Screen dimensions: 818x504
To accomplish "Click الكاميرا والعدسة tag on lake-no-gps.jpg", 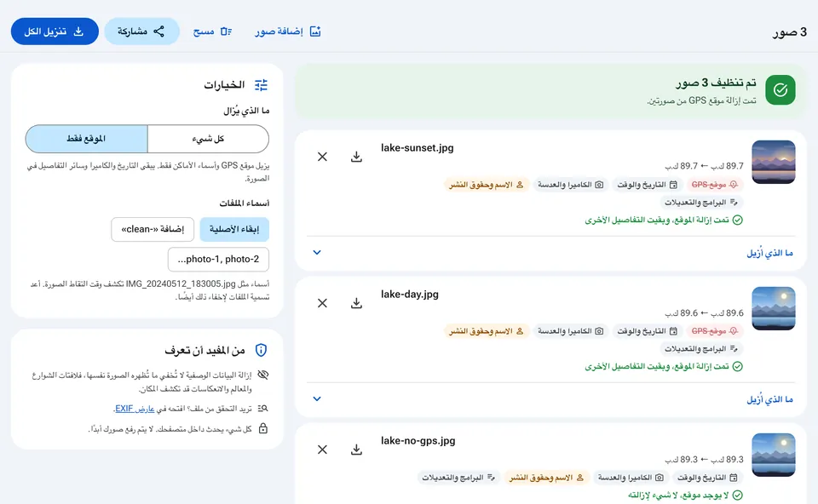I will (x=631, y=478).
